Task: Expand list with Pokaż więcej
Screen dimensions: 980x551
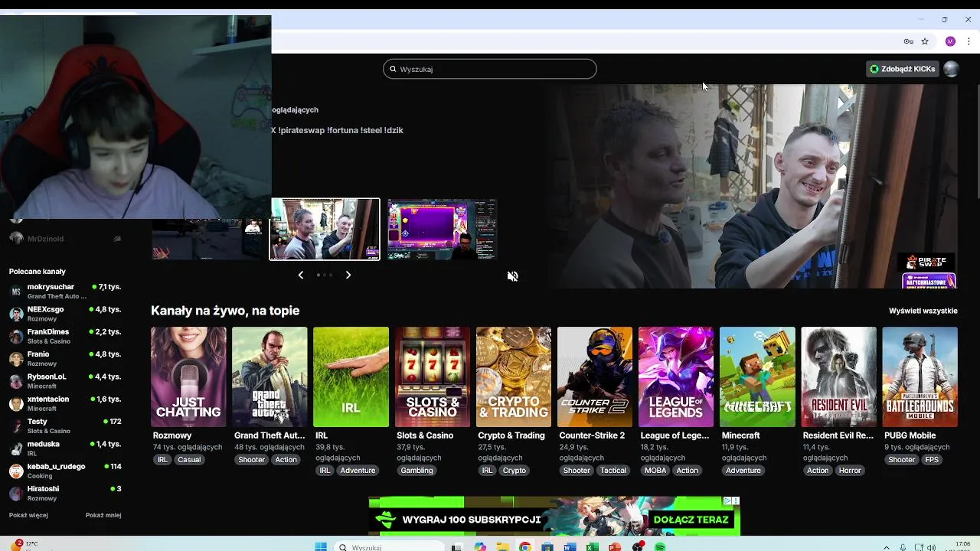Action: pos(28,515)
